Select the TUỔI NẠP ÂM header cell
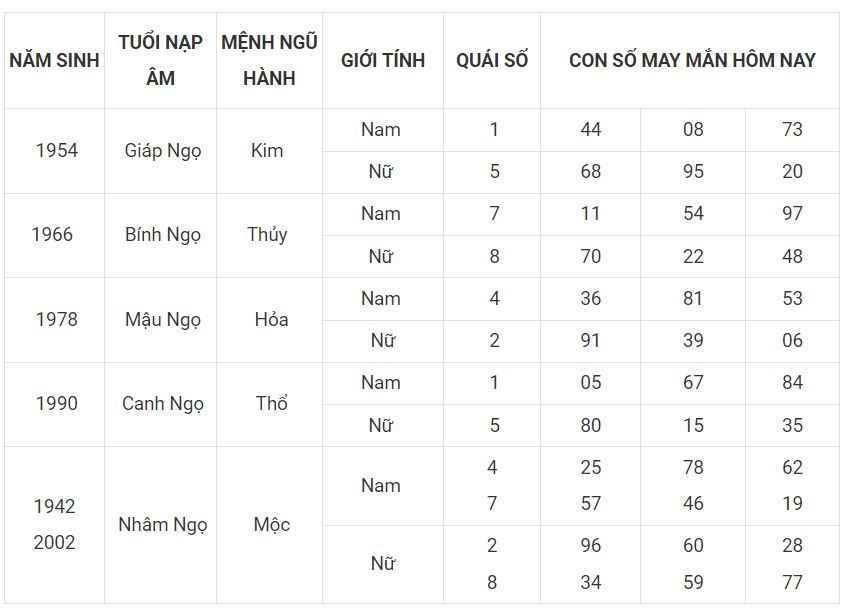The height and width of the screenshot is (609, 847). (x=160, y=61)
